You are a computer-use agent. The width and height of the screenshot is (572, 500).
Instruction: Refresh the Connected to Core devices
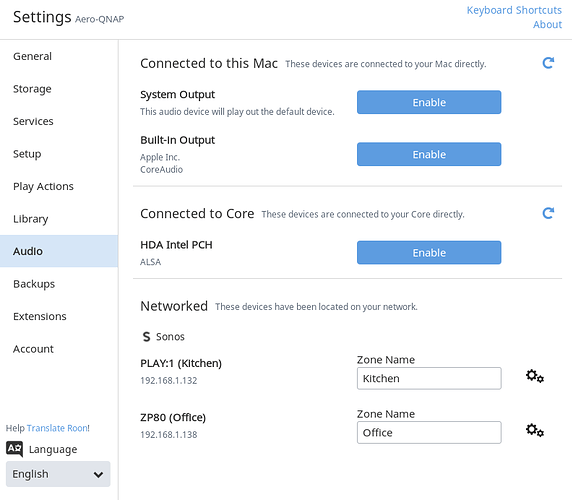pos(548,213)
